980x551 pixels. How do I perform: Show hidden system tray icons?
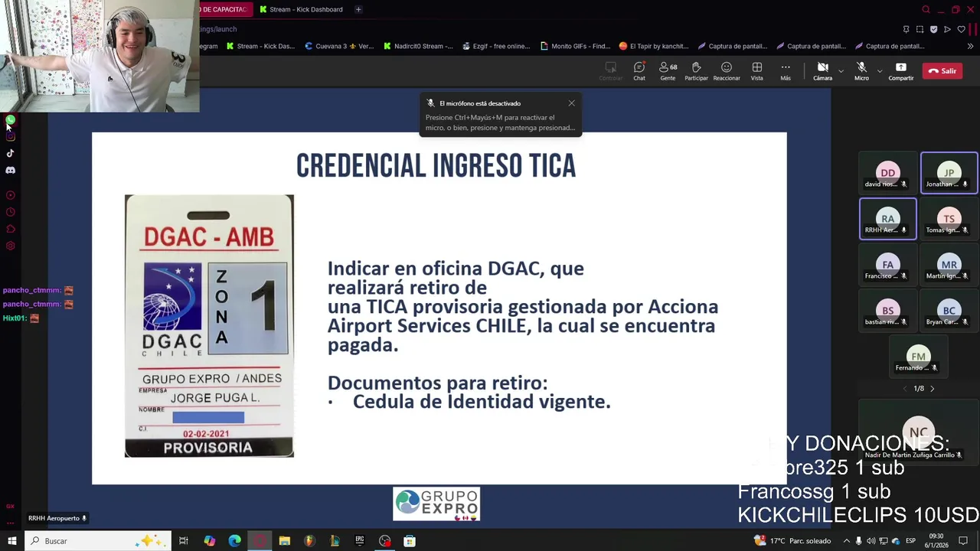[x=846, y=541]
